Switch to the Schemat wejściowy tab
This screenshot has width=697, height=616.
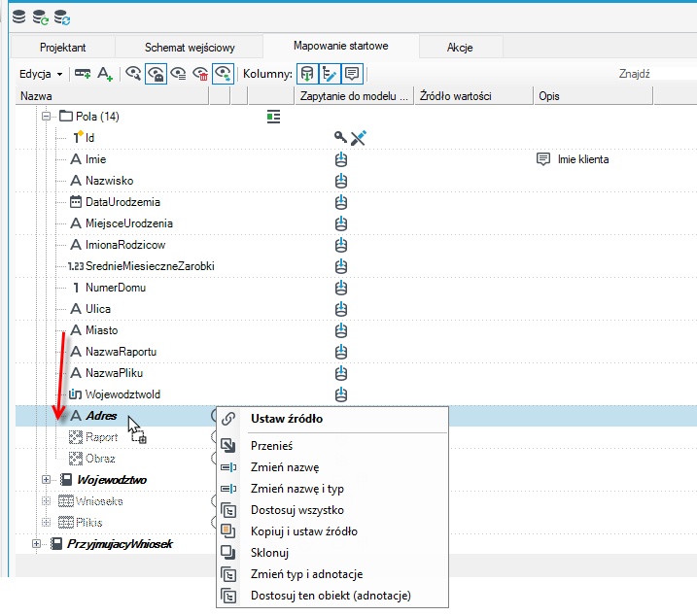[x=190, y=47]
